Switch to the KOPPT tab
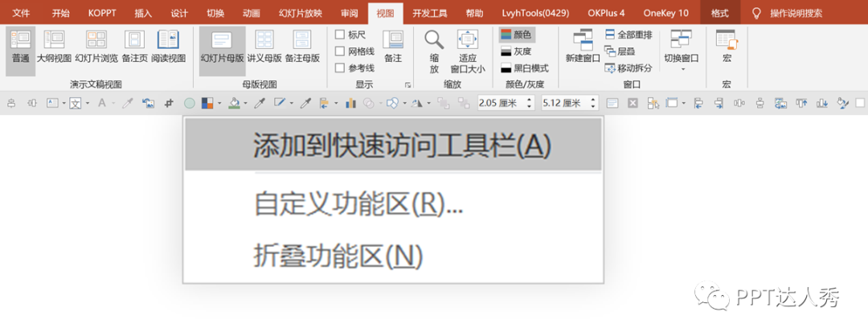868x336 pixels. tap(102, 14)
